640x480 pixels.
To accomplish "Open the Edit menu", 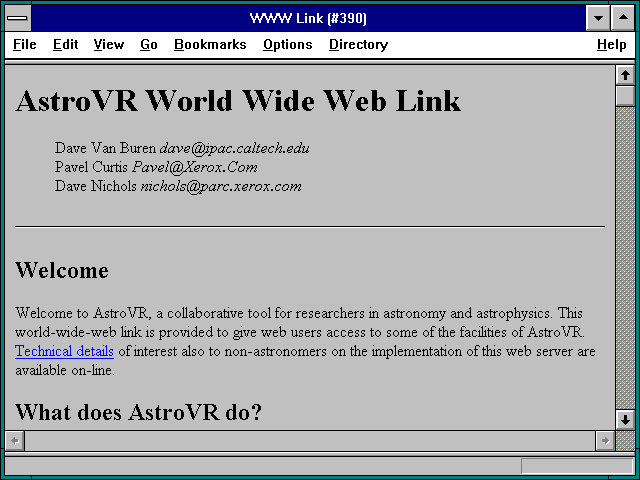I will (65, 44).
